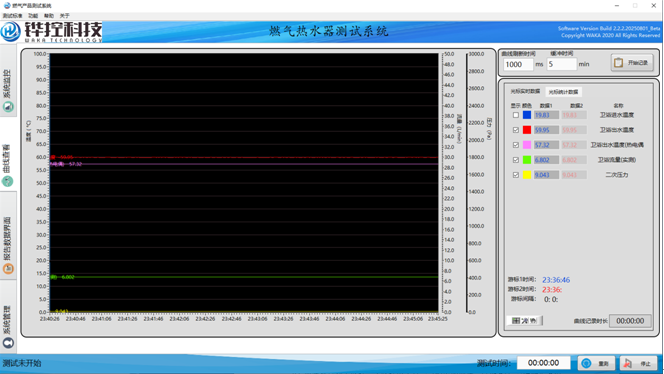The height and width of the screenshot is (374, 664).
Task: Click the 二次压力 name label
Action: pos(617,175)
